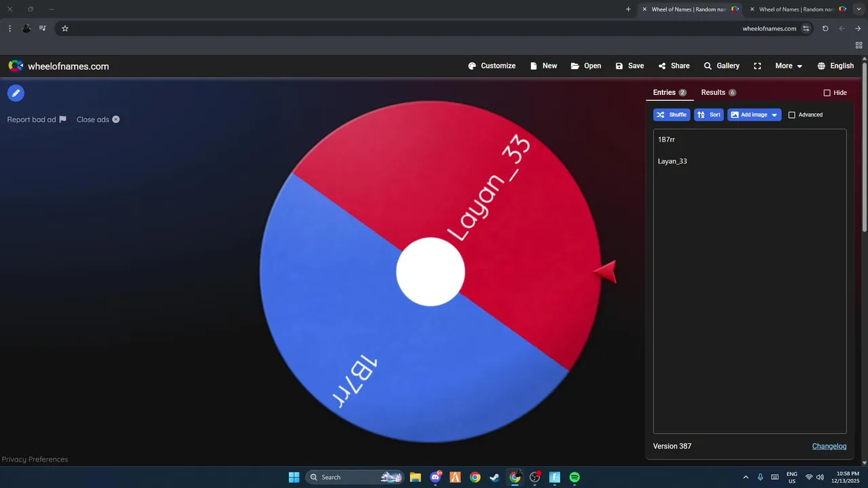Expand the browser tab search chevron
Image resolution: width=868 pixels, height=488 pixels.
(x=859, y=9)
